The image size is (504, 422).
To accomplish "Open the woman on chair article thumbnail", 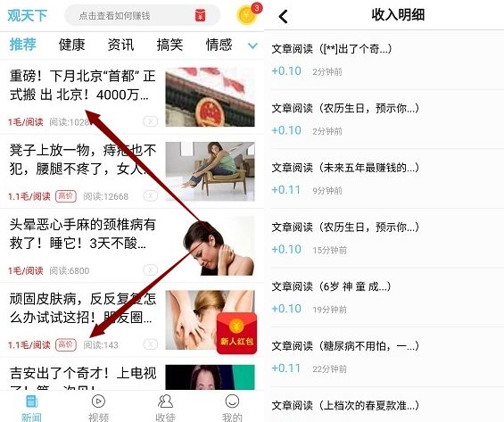I will [x=210, y=171].
